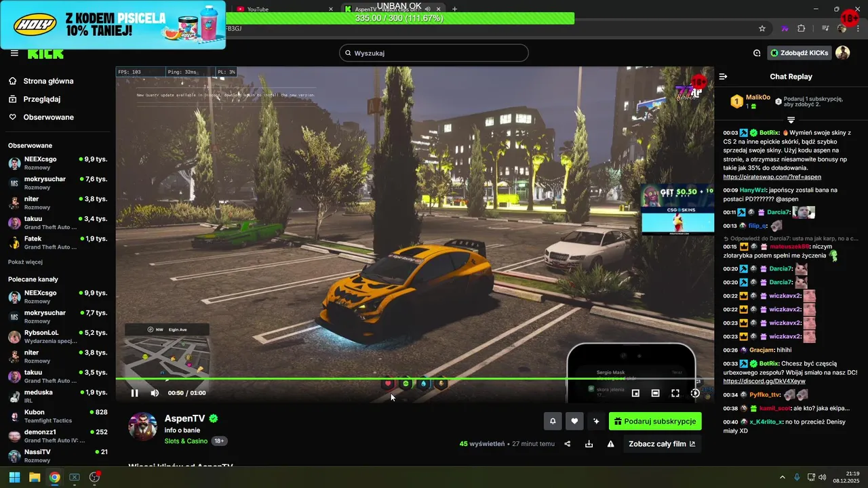
Task: Click x_K4rlito_x username in chat
Action: pyautogui.click(x=766, y=422)
